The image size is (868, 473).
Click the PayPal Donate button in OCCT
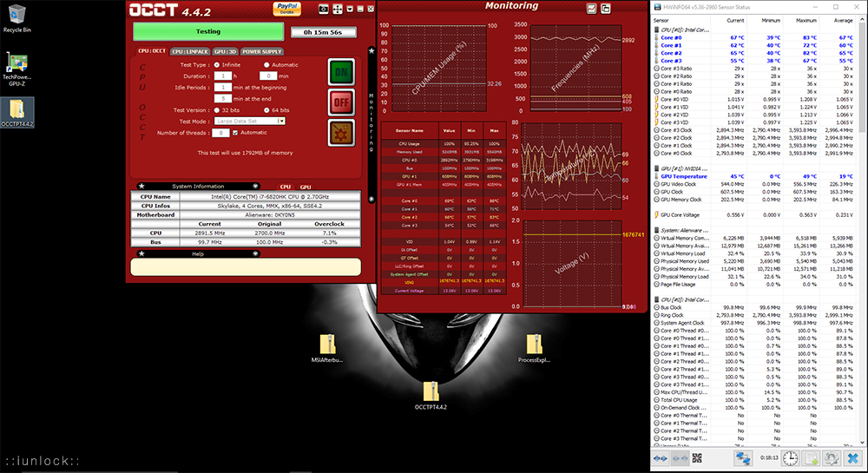tap(286, 9)
